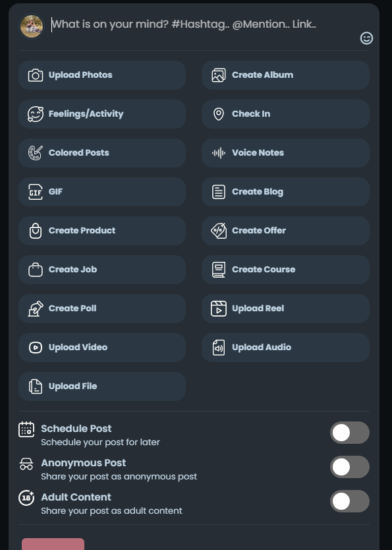Choose the Upload File option
392x550 pixels.
pos(102,386)
